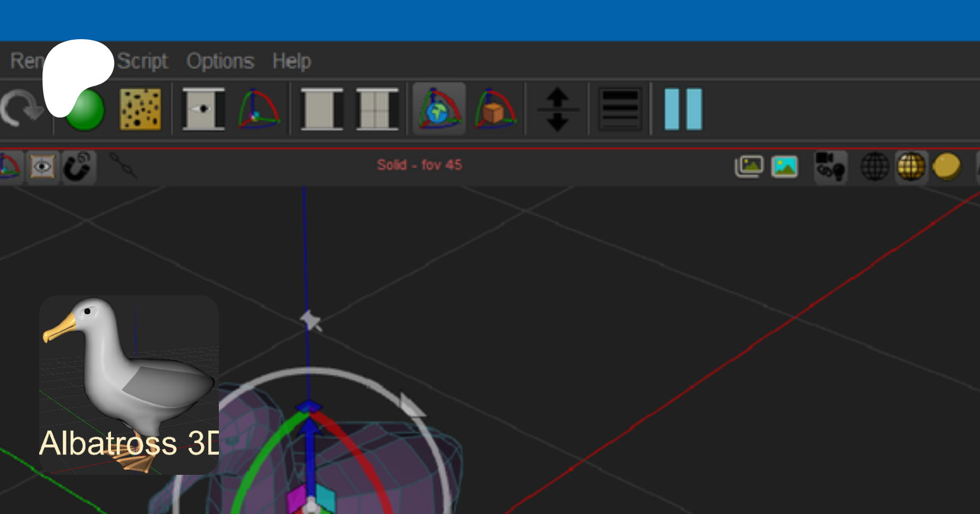
Task: Open the Help menu
Action: [x=291, y=61]
